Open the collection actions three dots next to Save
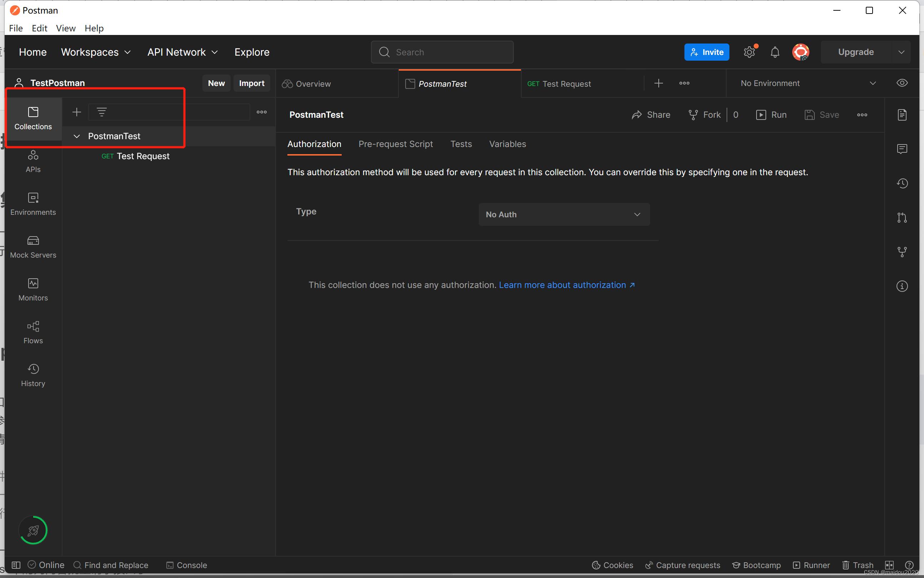This screenshot has height=578, width=924. (862, 115)
